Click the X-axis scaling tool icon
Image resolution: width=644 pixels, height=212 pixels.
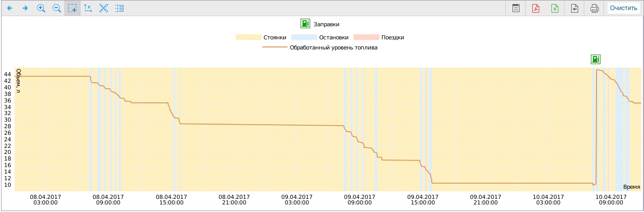88,8
